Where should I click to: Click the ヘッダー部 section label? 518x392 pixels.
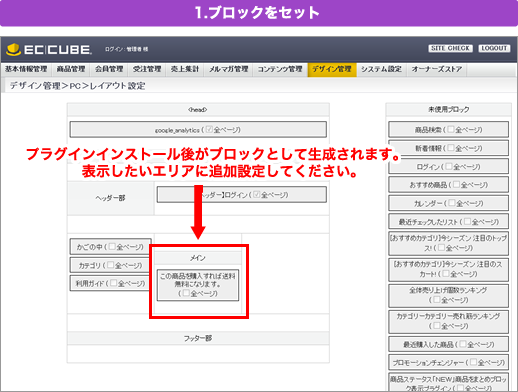[x=110, y=198]
